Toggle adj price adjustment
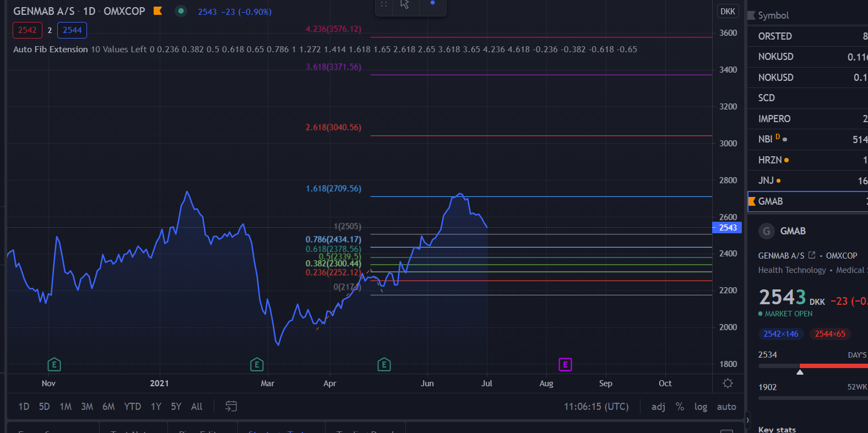Viewport: 868px width, 433px height. [658, 407]
